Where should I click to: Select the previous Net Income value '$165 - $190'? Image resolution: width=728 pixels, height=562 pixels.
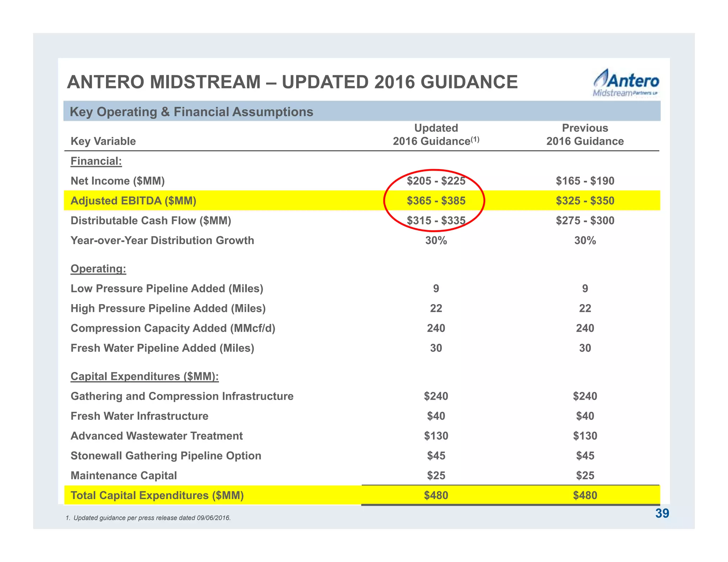point(585,181)
